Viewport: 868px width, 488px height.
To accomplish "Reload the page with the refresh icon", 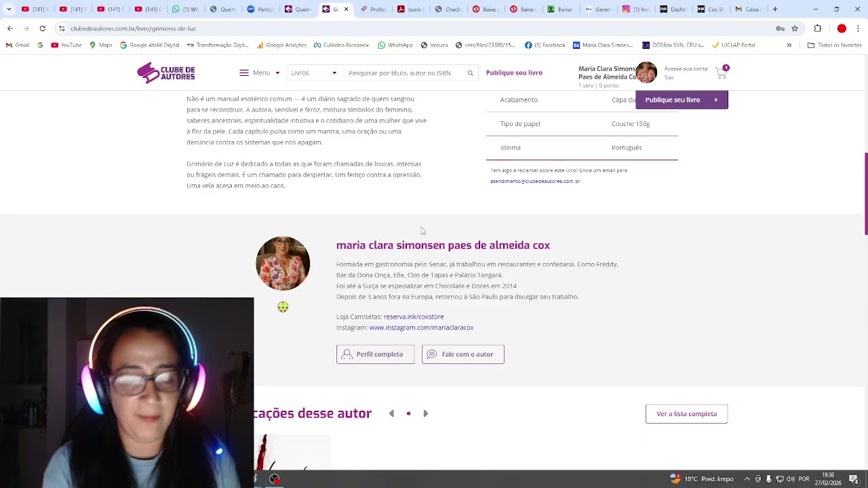I will 43,28.
